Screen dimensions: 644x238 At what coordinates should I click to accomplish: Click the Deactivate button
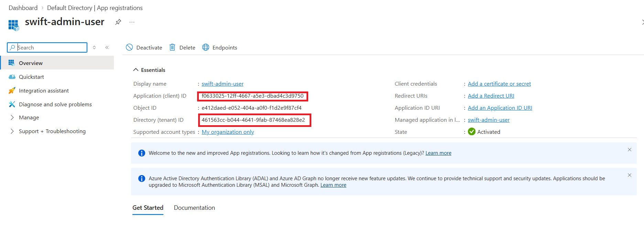click(x=144, y=47)
